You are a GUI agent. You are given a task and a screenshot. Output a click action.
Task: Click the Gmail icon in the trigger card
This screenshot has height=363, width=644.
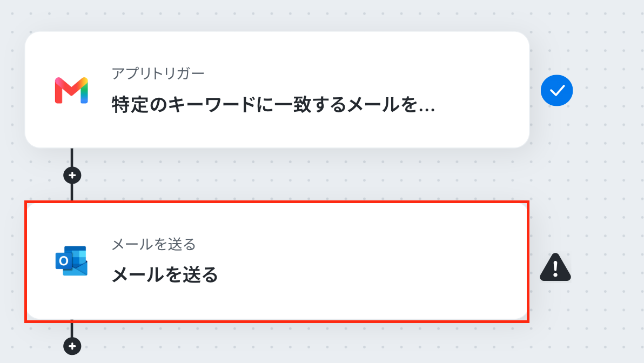[71, 90]
